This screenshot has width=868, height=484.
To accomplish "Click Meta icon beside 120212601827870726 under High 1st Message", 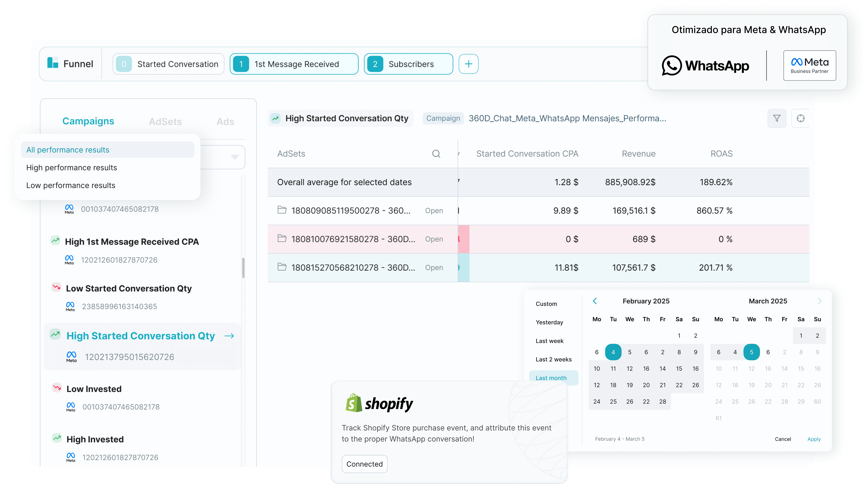I will [69, 260].
